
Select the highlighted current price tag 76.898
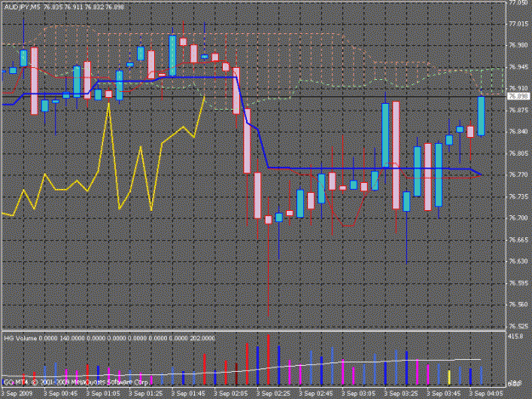tap(519, 97)
